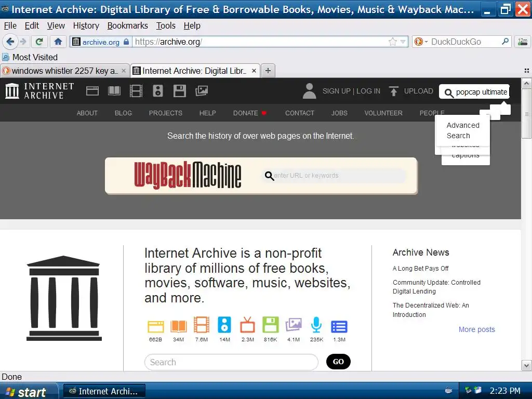Open the More posts link

[x=476, y=329]
